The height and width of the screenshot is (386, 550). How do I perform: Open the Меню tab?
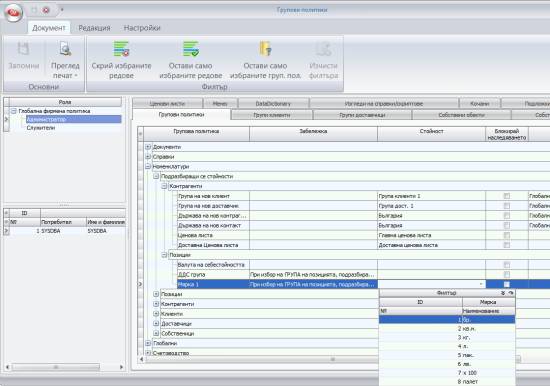[x=220, y=104]
